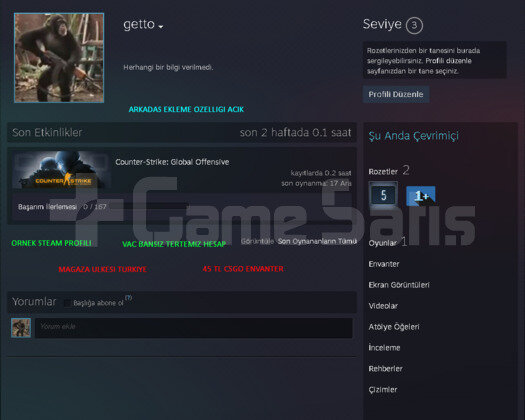525x420 pixels.
Task: Click the 'Şu Anda Çevrimiçi' status text
Action: [x=414, y=136]
